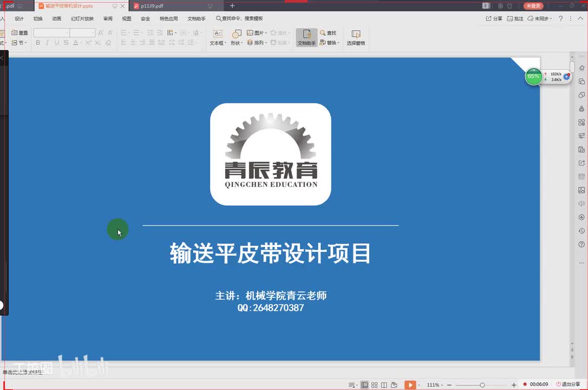Screen dimensions: 588x390
Task: Toggle superscript formatting
Action: pyautogui.click(x=88, y=43)
